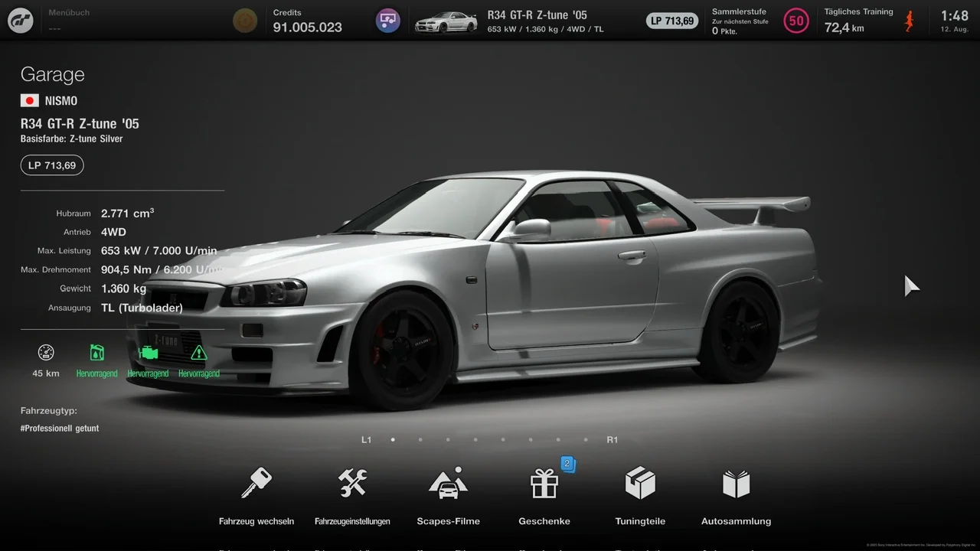Open Fahrzeug wechseln key icon

pyautogui.click(x=256, y=483)
